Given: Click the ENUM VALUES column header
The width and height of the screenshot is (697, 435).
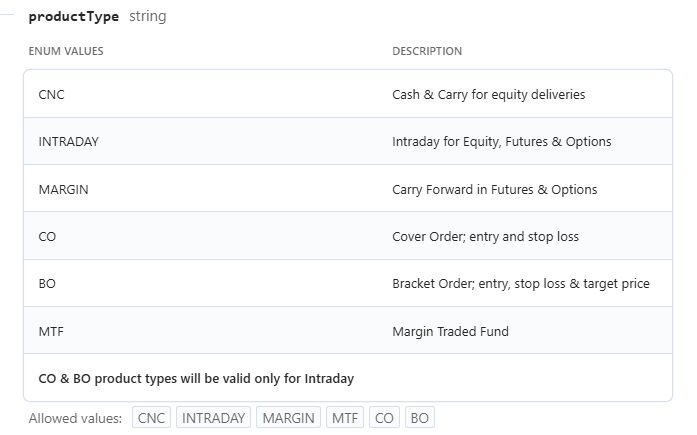Looking at the screenshot, I should click(x=66, y=51).
